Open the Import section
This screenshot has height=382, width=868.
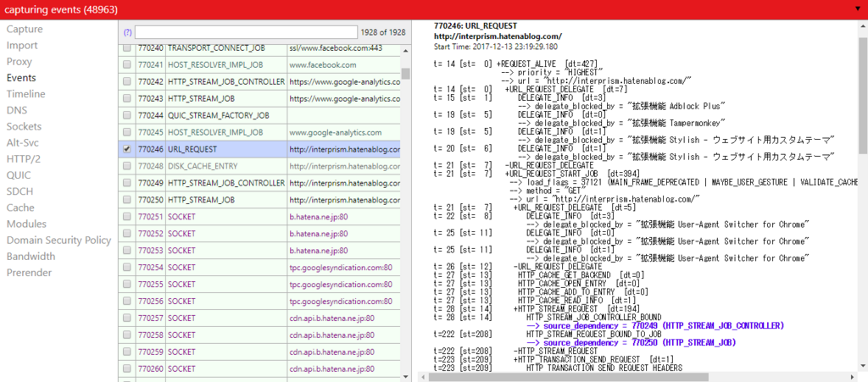pyautogui.click(x=22, y=46)
